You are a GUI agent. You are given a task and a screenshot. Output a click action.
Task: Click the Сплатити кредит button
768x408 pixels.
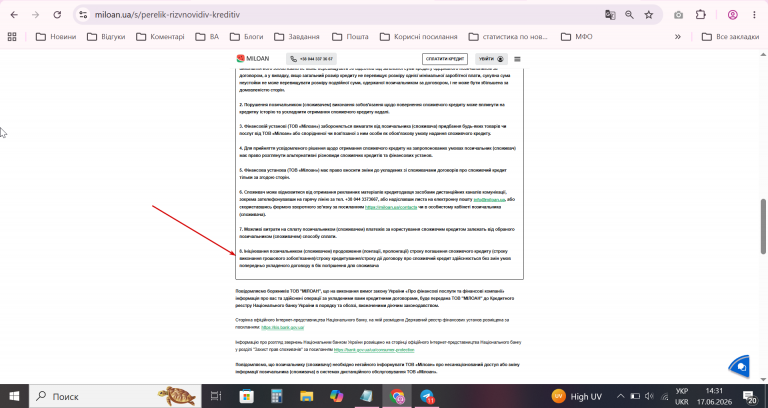tap(445, 59)
